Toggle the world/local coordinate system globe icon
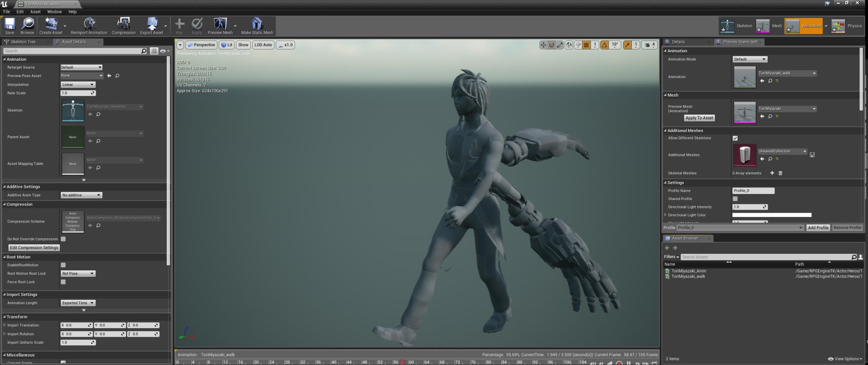868x365 pixels. [569, 45]
